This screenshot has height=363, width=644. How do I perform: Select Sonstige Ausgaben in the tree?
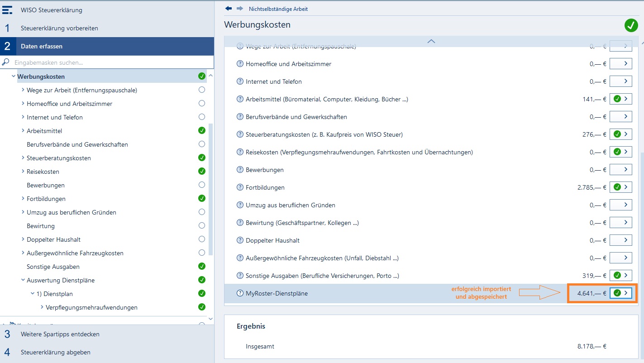point(53,267)
